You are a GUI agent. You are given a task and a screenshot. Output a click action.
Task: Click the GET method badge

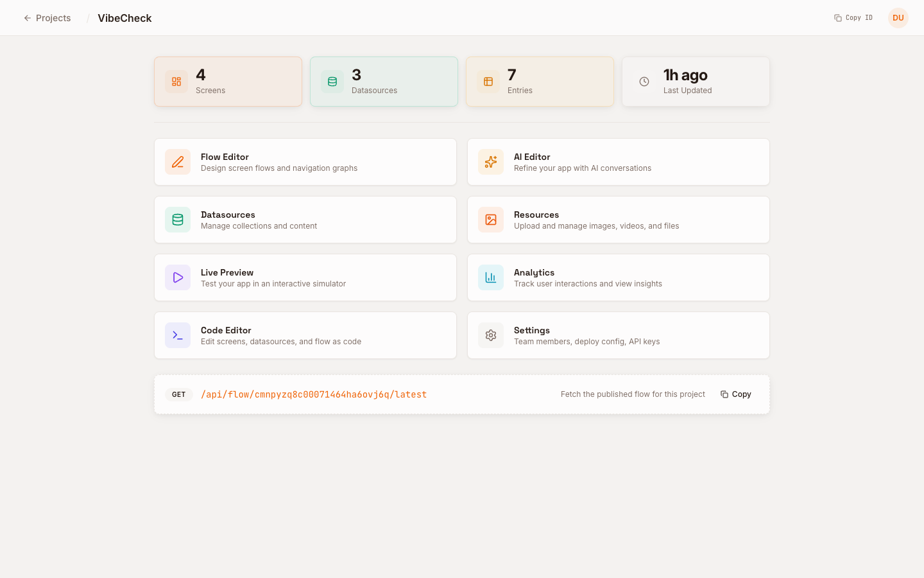point(178,394)
